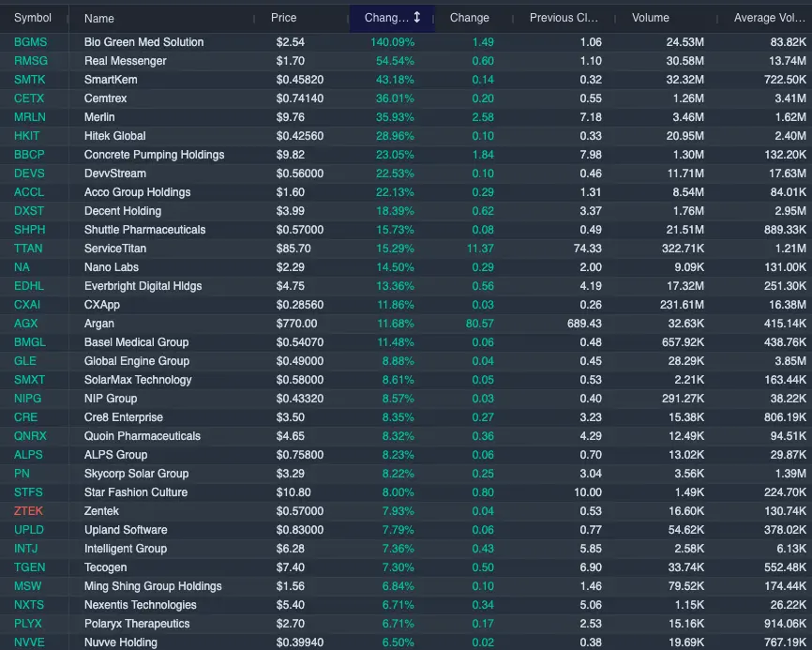The image size is (812, 650).
Task: Select the Bio Green Med Solution name cell
Action: (144, 42)
